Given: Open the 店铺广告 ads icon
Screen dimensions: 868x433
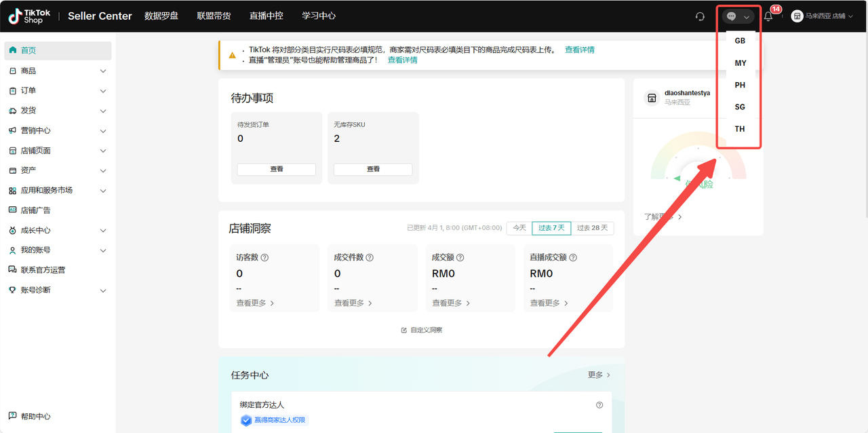Looking at the screenshot, I should click(12, 210).
